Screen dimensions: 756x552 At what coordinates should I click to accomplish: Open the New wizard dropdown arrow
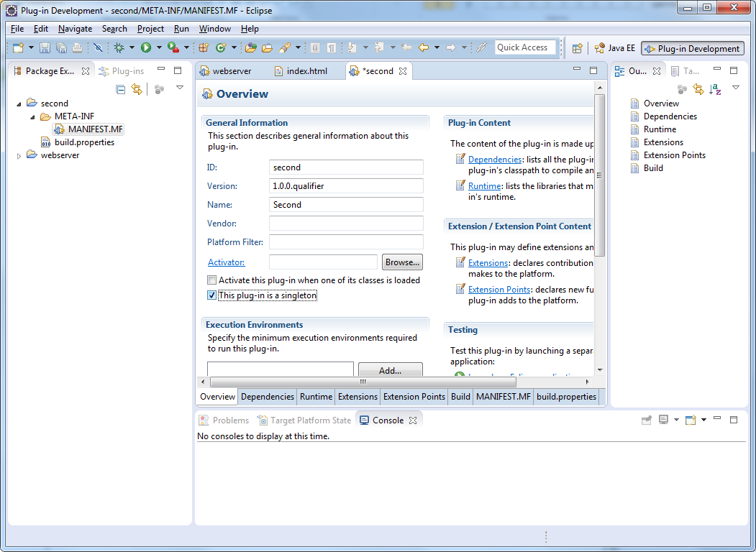31,47
